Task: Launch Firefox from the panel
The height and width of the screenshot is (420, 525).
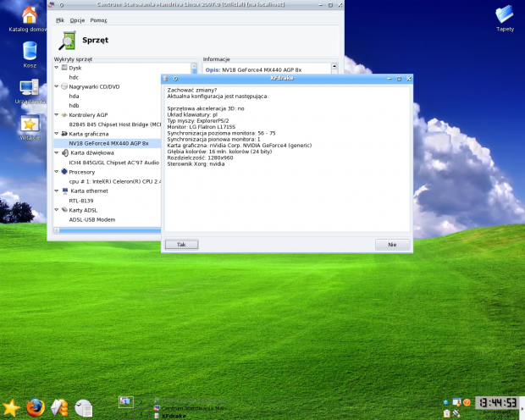Action: (36, 408)
